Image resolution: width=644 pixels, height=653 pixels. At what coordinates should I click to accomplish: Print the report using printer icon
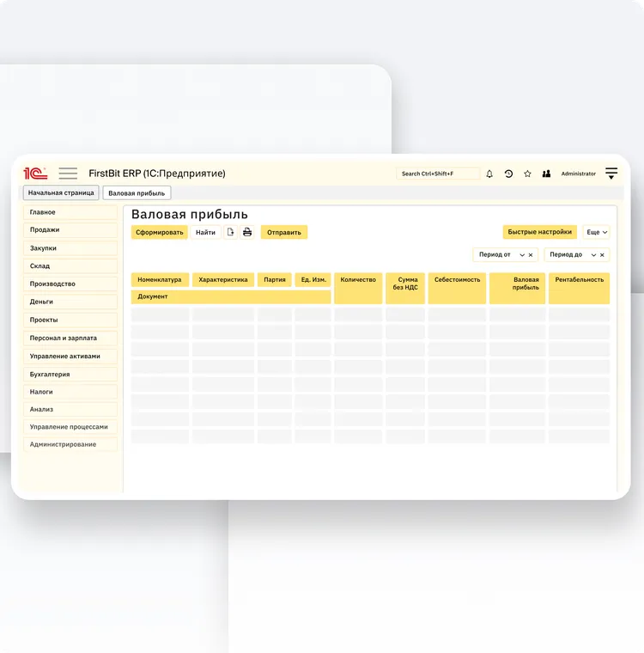247,232
